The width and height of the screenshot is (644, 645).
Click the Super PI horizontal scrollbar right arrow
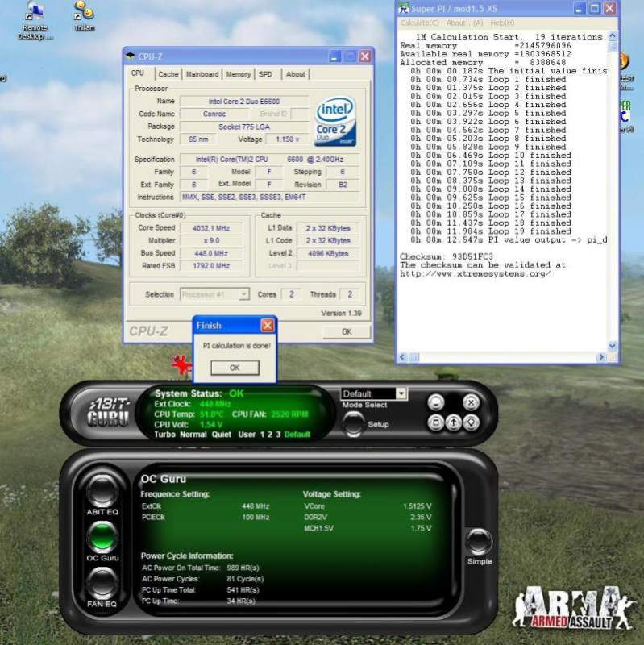coord(601,357)
